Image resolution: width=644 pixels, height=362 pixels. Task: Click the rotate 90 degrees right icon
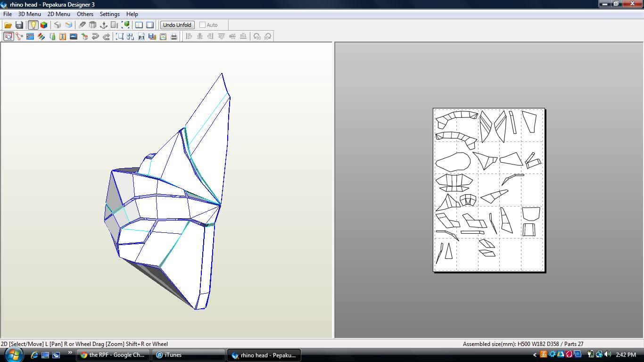click(x=268, y=36)
